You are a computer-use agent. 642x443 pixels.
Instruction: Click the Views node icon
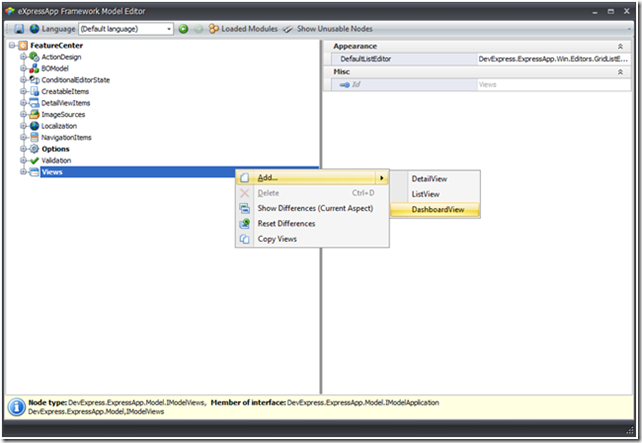click(34, 172)
